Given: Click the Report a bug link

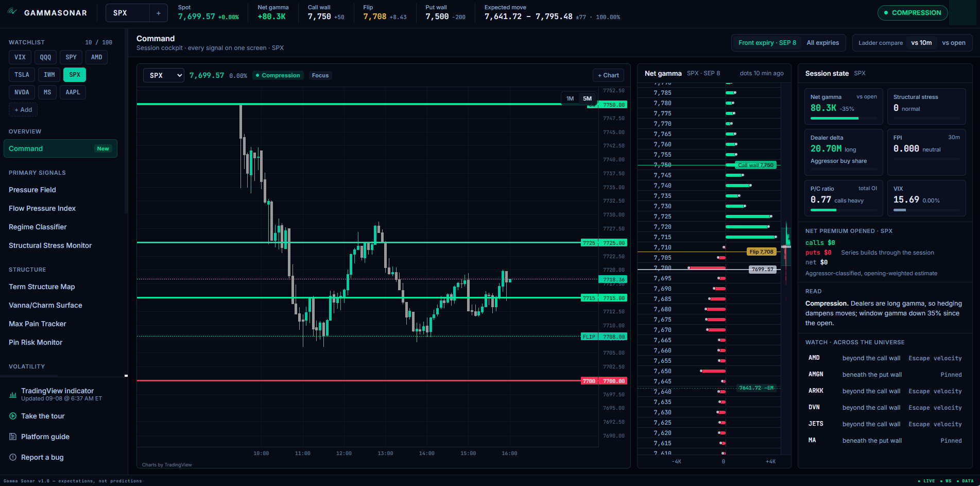Looking at the screenshot, I should pos(42,457).
